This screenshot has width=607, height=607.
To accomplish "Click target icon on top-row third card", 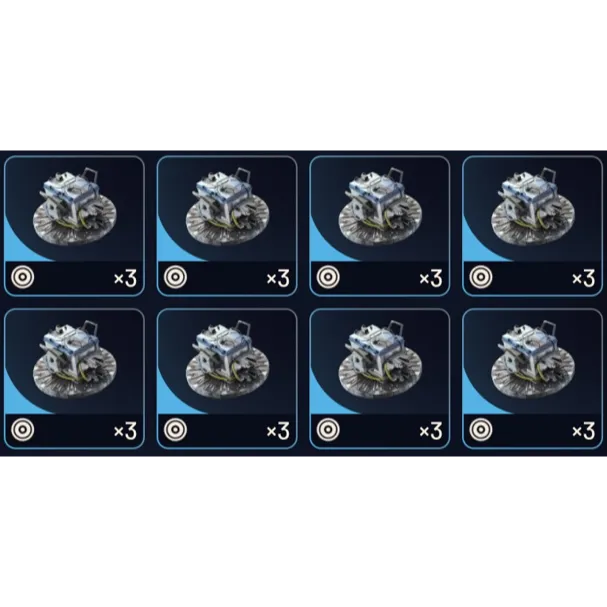I will pos(328,277).
